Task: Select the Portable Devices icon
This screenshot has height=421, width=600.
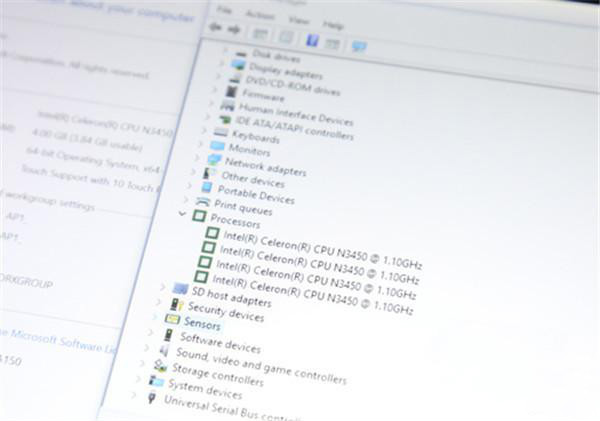Action: [207, 187]
